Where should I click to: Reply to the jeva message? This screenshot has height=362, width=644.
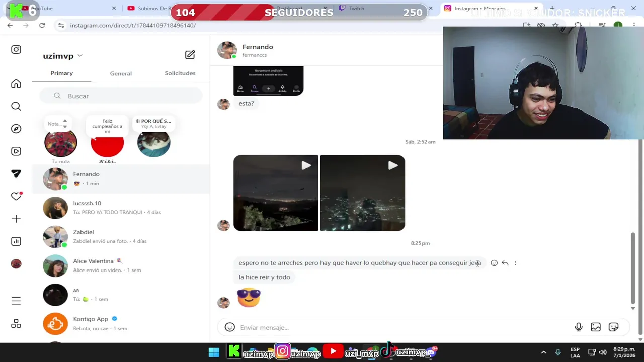tap(505, 263)
